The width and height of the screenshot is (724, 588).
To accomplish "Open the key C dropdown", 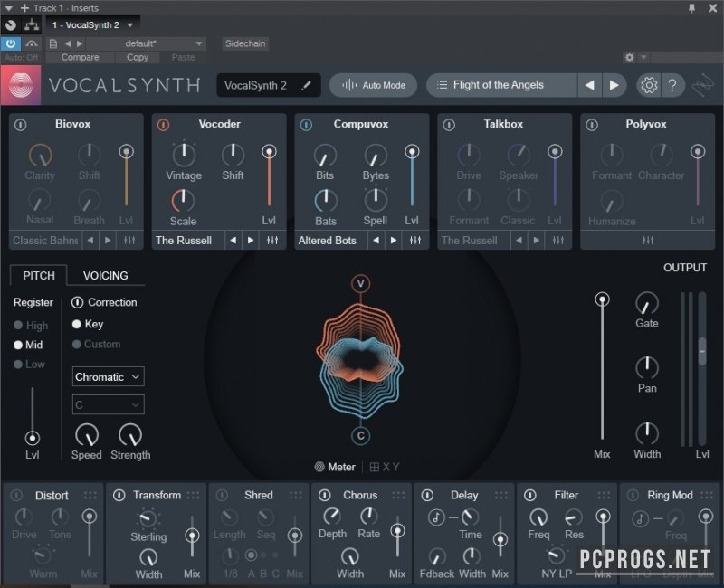I will point(108,404).
